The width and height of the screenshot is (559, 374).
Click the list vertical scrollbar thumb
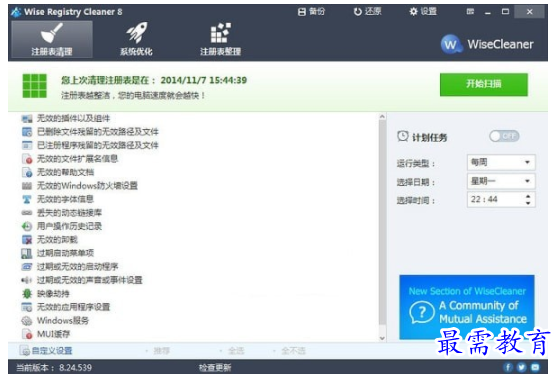(x=382, y=223)
